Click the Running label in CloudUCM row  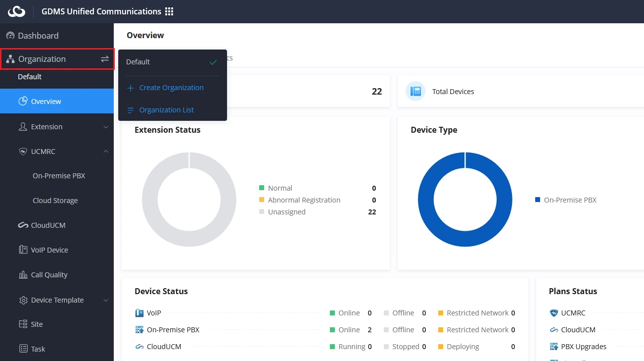(x=352, y=347)
